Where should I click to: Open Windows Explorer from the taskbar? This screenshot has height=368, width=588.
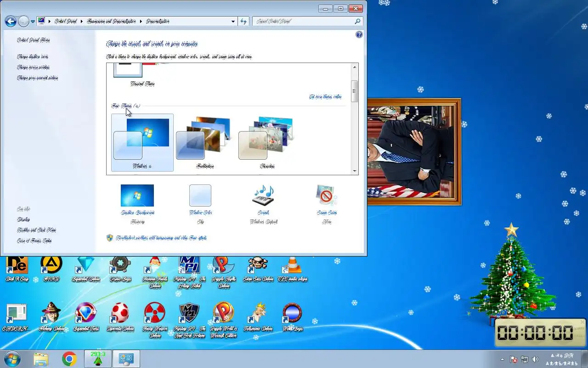click(41, 359)
